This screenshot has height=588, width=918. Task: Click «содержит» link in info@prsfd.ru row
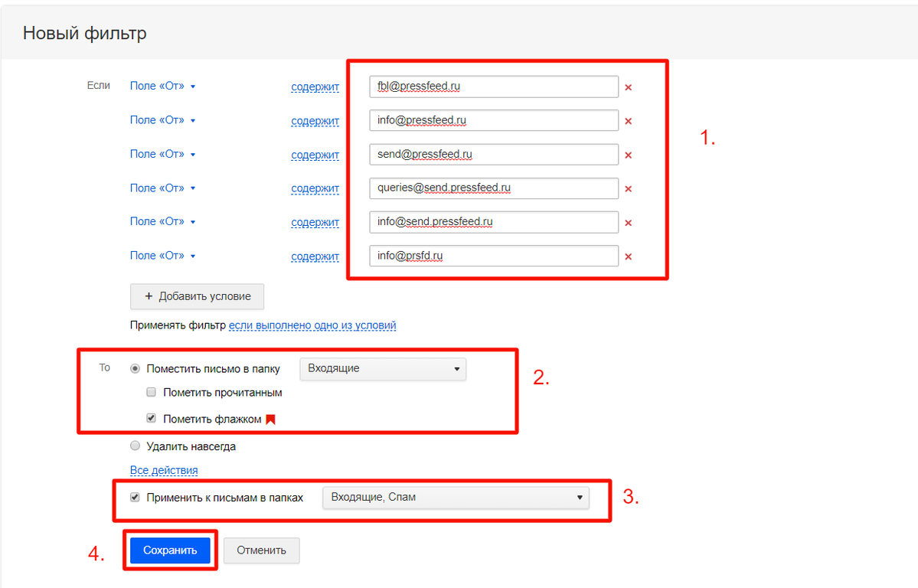[x=315, y=256]
